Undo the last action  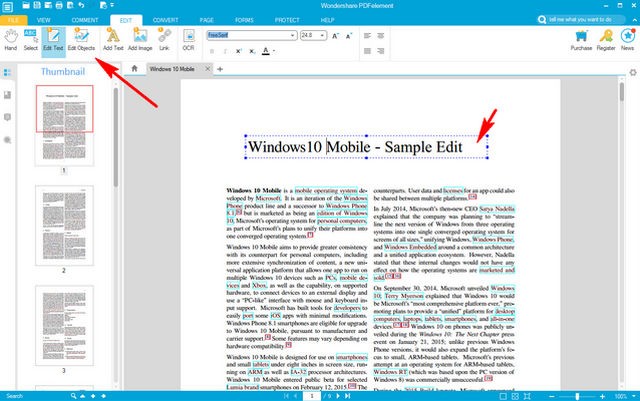pyautogui.click(x=81, y=5)
